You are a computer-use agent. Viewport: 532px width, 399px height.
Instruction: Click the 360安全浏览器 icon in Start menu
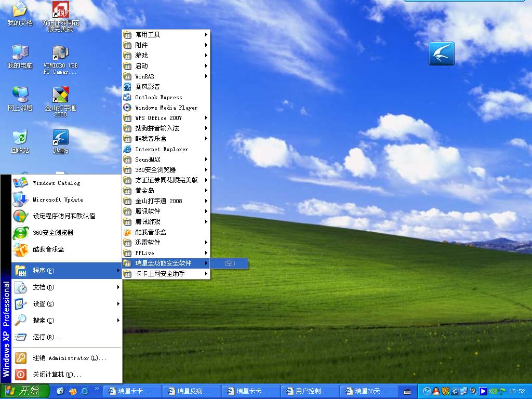(21, 233)
